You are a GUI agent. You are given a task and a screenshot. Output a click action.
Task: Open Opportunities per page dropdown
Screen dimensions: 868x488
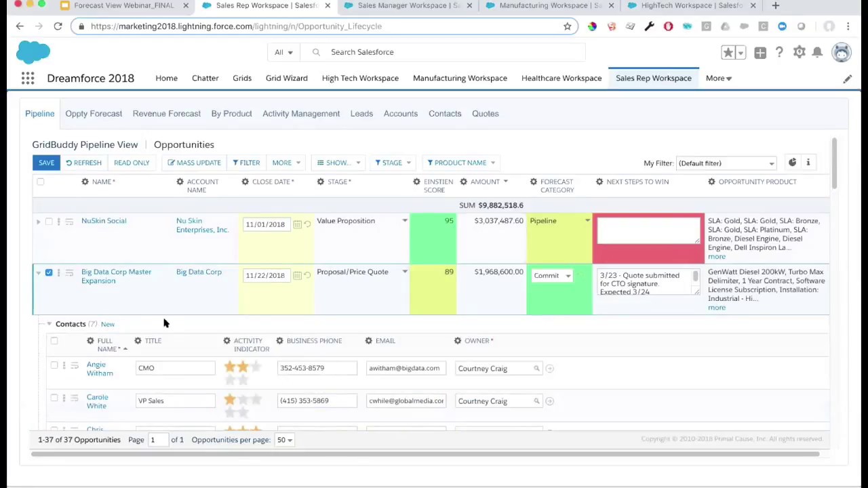pos(284,440)
